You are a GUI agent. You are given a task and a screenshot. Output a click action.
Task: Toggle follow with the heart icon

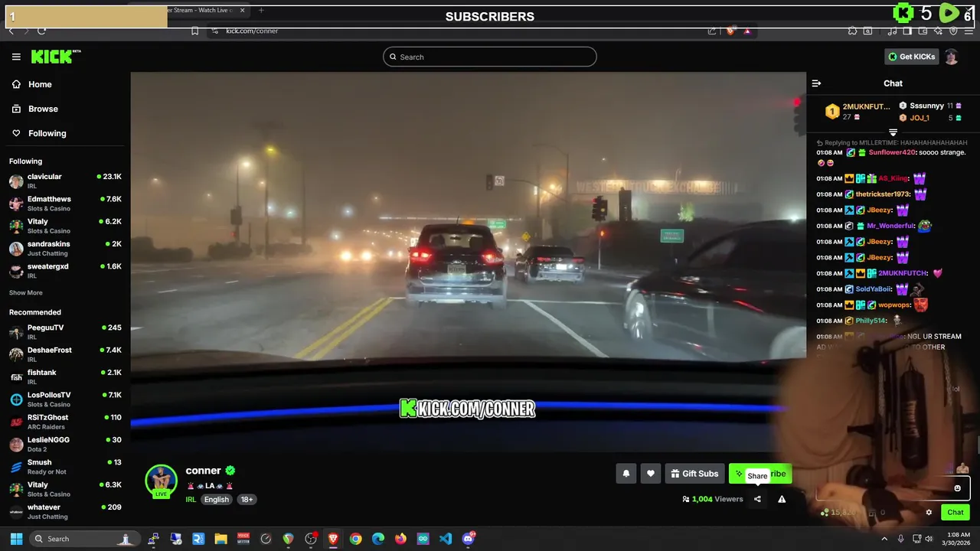pos(650,474)
